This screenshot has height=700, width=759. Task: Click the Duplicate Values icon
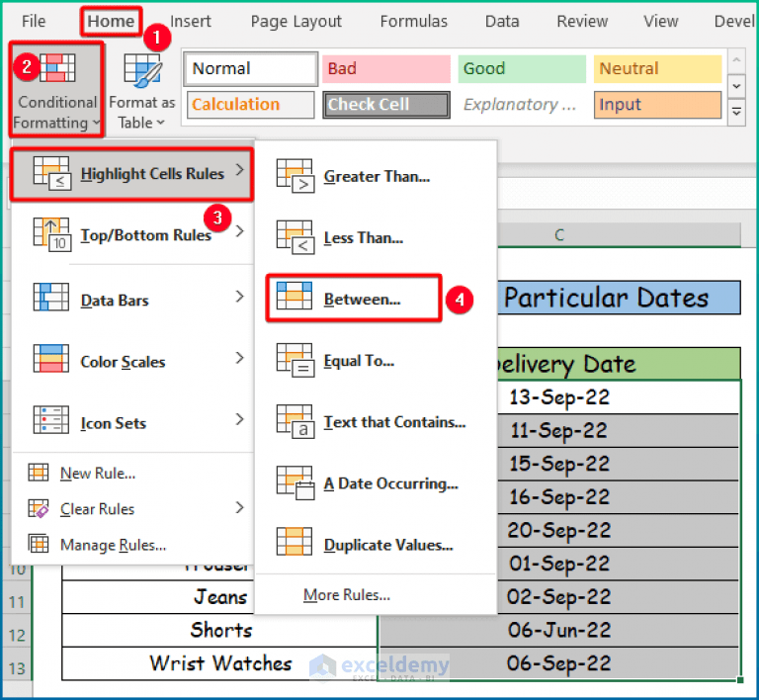tap(294, 542)
